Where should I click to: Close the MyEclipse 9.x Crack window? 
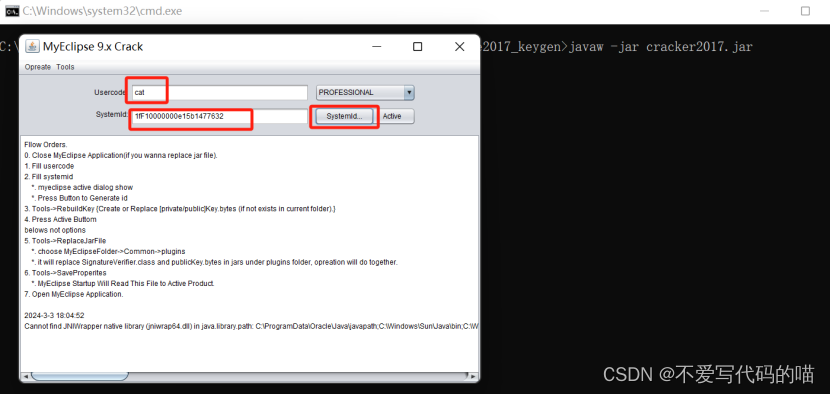coord(459,47)
